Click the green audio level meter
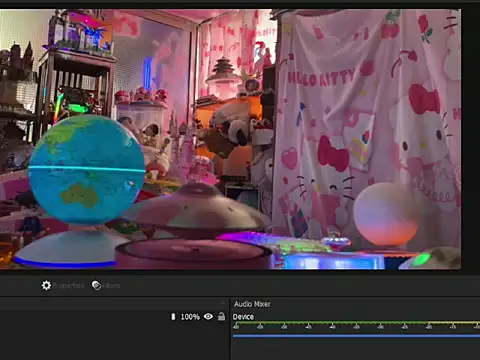 pyautogui.click(x=333, y=323)
